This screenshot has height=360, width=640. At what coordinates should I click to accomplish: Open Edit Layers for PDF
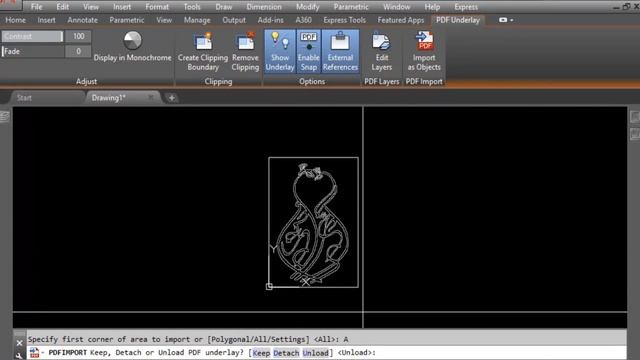[x=382, y=51]
